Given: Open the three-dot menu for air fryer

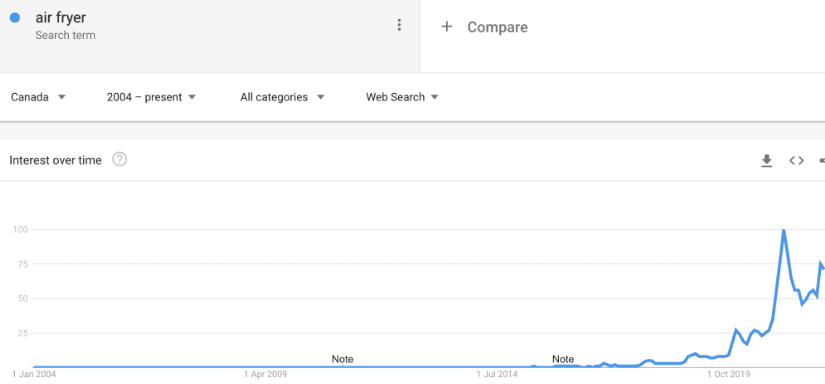Looking at the screenshot, I should tap(399, 25).
